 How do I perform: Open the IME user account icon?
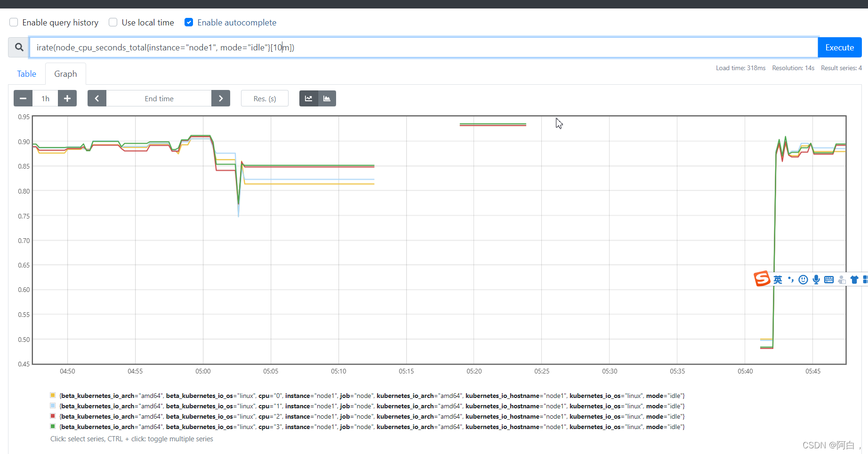(x=842, y=280)
